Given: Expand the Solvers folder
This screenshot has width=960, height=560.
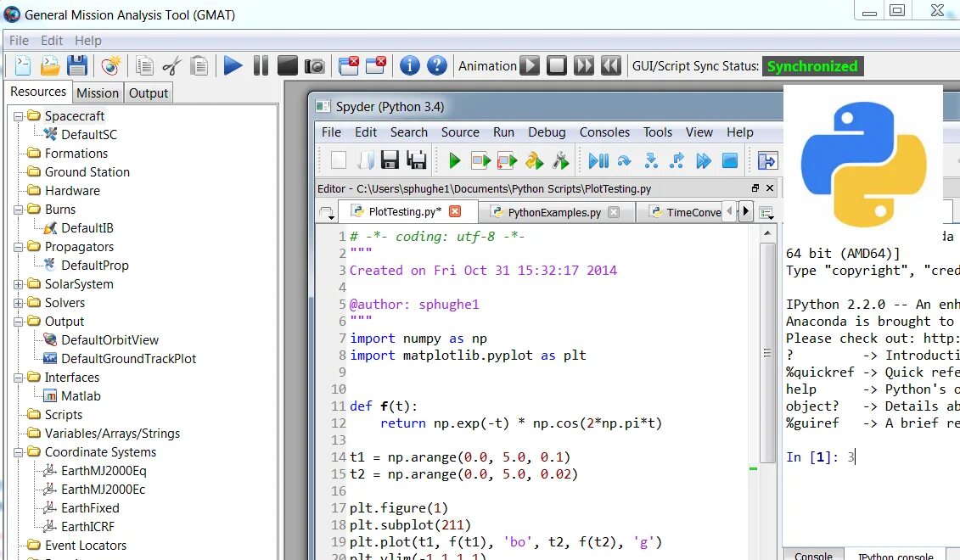Looking at the screenshot, I should point(19,303).
